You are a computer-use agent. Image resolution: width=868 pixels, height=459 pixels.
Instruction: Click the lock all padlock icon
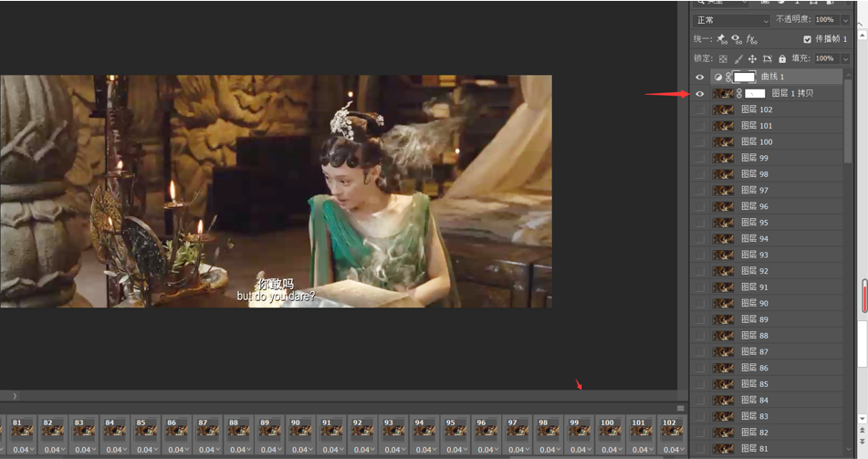pyautogui.click(x=782, y=58)
